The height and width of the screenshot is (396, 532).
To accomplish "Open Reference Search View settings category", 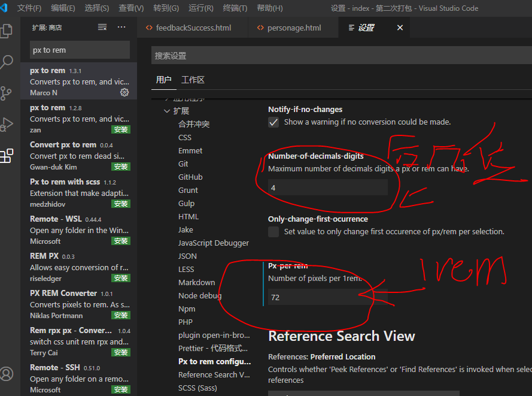I will tap(214, 375).
